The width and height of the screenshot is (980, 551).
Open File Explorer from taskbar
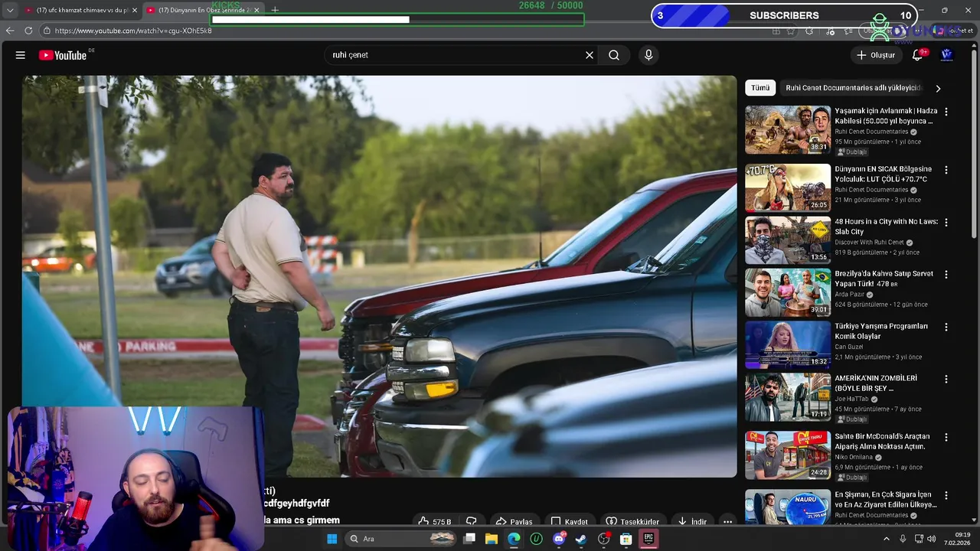point(492,539)
